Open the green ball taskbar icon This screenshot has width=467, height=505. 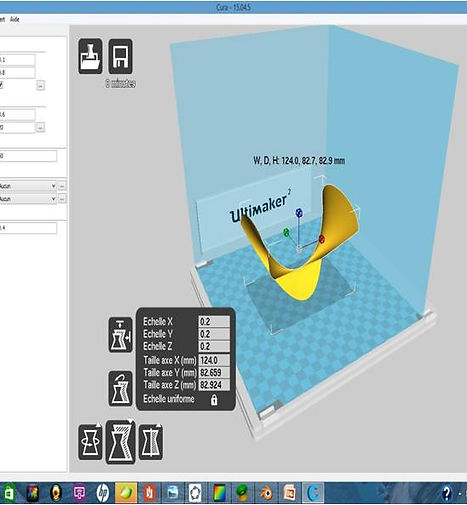[242, 493]
